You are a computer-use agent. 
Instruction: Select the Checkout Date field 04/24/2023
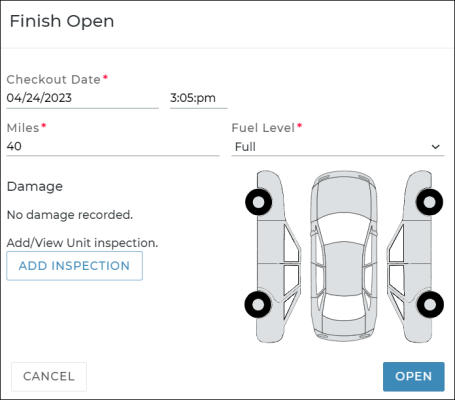click(82, 98)
